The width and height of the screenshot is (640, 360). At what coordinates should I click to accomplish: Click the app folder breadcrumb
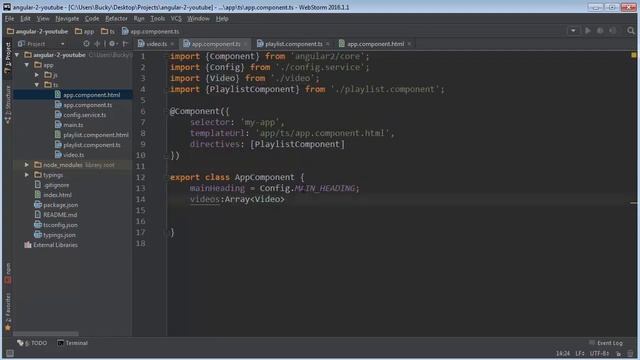[84, 31]
